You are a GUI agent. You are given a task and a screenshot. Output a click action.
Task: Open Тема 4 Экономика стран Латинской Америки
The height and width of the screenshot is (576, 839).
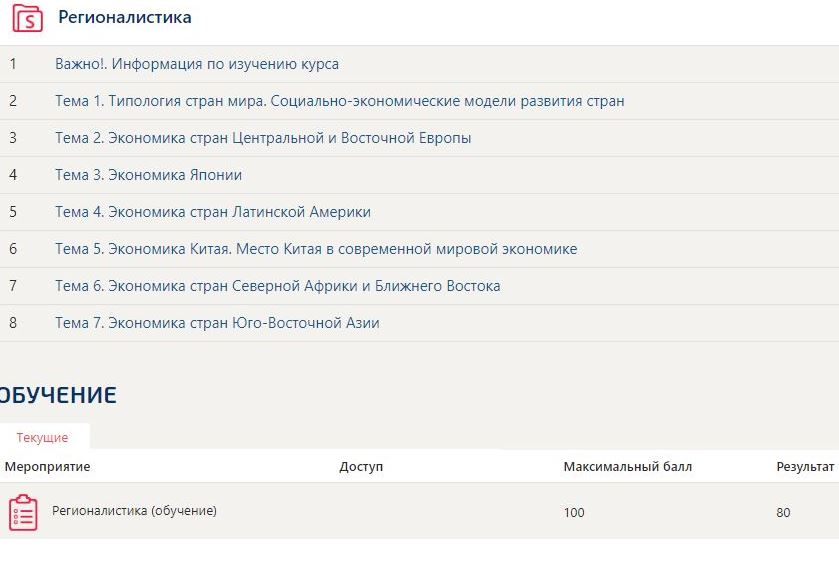[x=213, y=212]
